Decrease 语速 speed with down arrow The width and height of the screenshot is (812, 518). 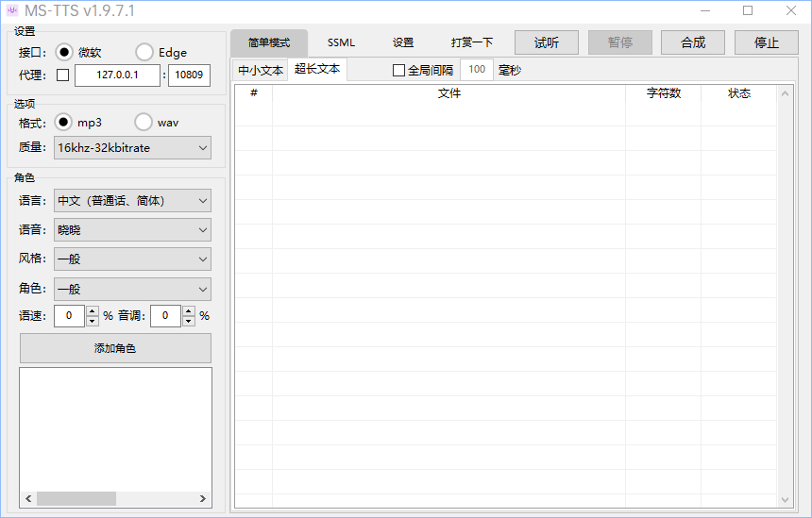(x=93, y=321)
